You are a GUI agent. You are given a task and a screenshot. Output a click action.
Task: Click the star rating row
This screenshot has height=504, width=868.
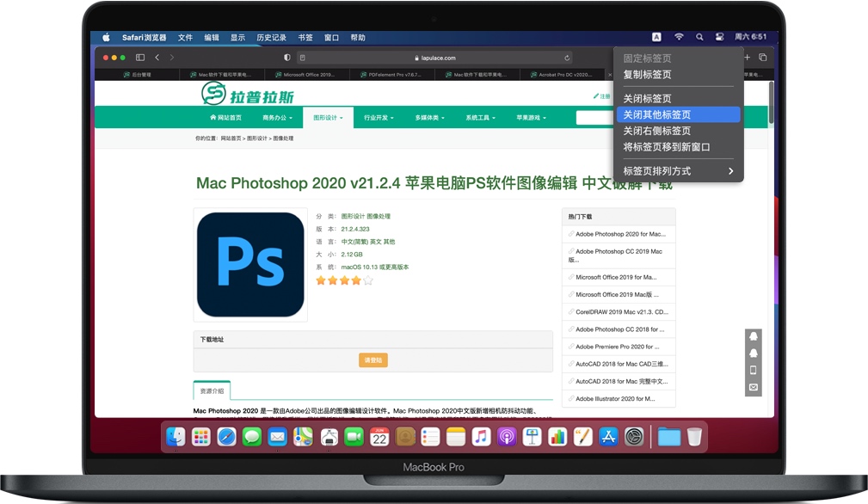344,280
